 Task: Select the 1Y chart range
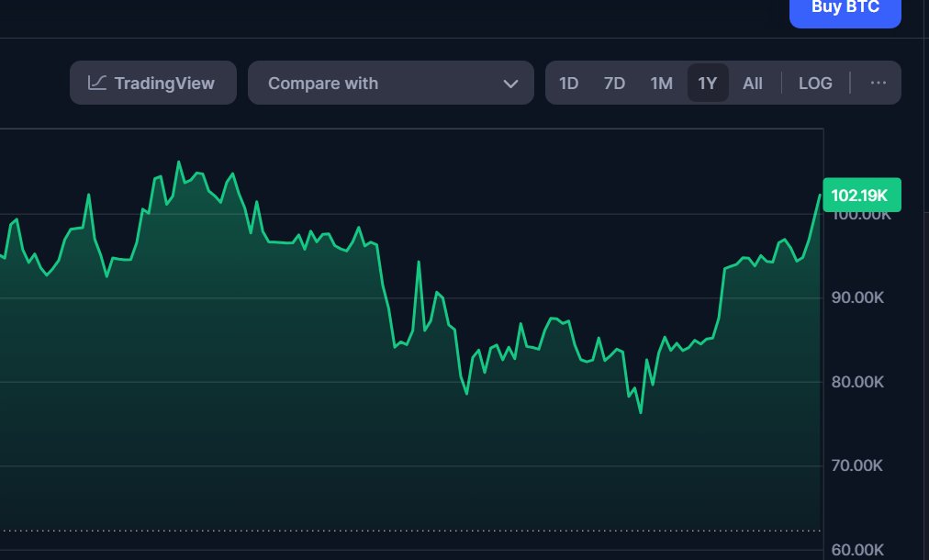pyautogui.click(x=707, y=83)
